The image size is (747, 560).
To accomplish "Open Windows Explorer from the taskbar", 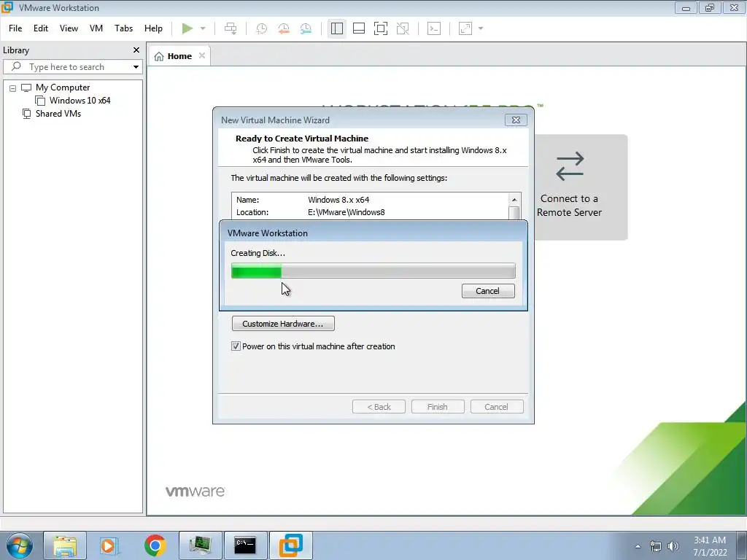I will click(x=65, y=545).
